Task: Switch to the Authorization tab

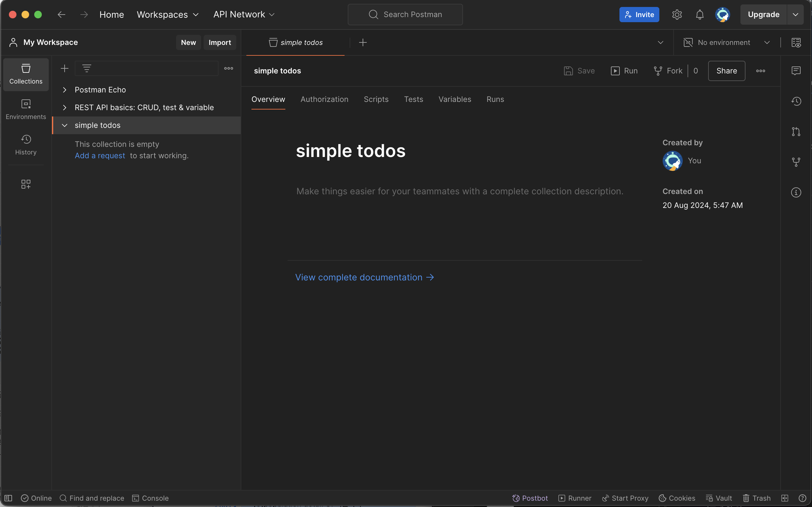Action: coord(325,99)
